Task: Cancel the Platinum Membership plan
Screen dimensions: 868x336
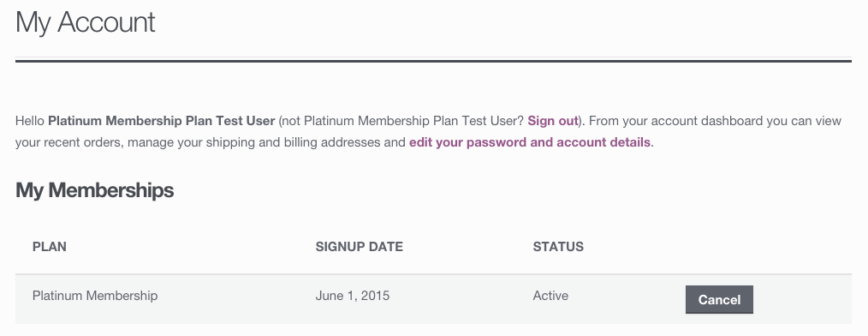Action: [719, 299]
